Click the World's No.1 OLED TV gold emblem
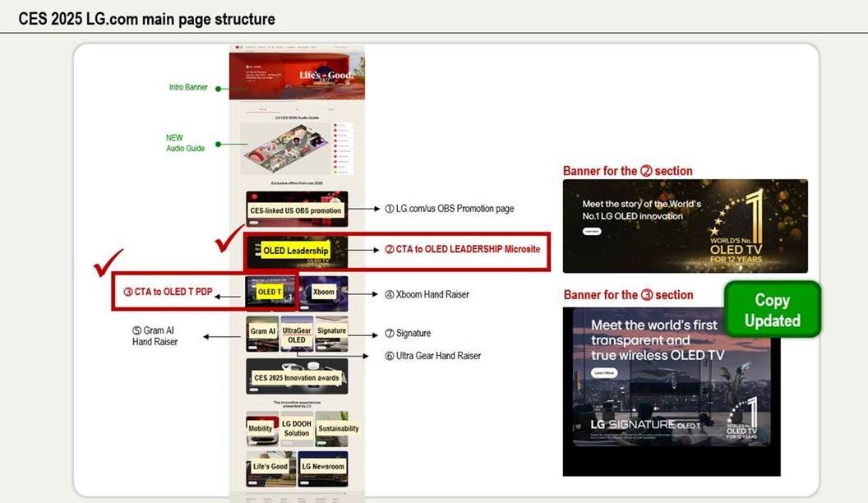 pyautogui.click(x=738, y=227)
